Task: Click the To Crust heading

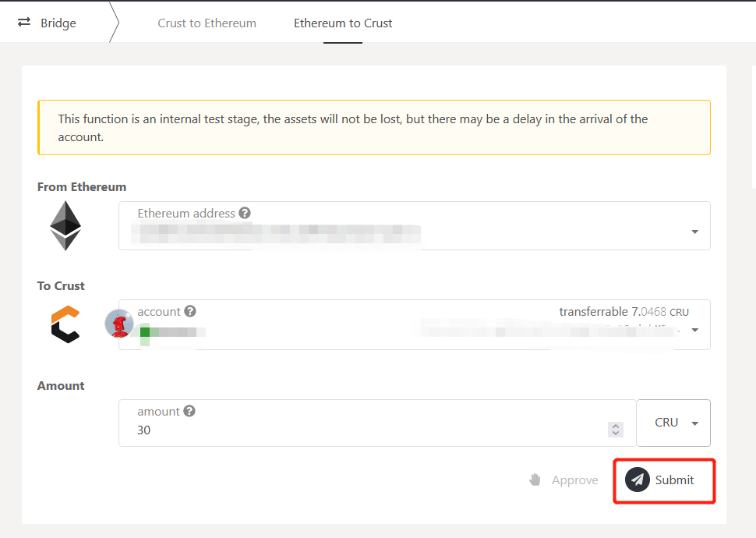Action: pyautogui.click(x=61, y=285)
